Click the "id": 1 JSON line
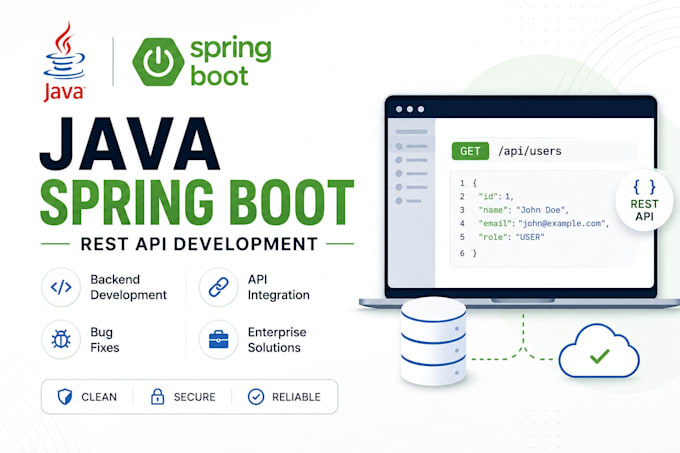Image resolution: width=680 pixels, height=453 pixels. 496,196
